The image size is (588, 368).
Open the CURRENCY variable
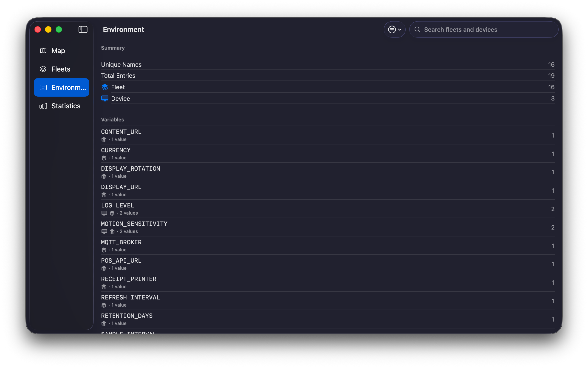(x=328, y=154)
